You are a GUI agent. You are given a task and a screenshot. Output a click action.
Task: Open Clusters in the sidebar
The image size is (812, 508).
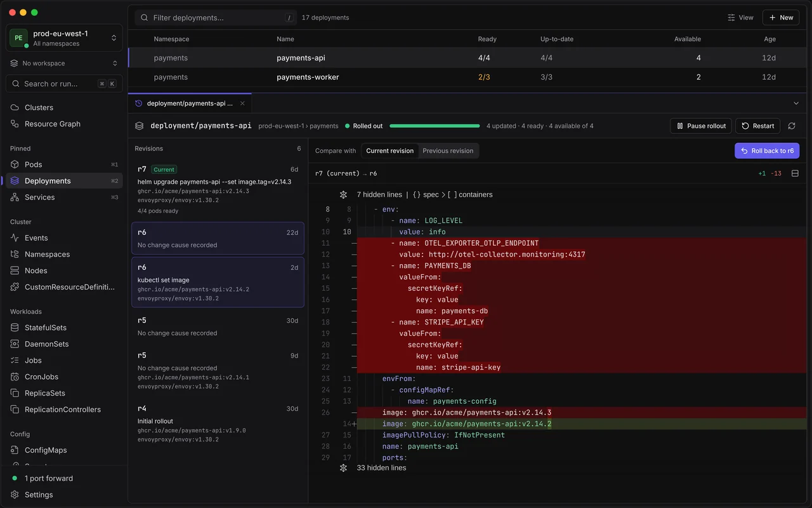point(64,107)
